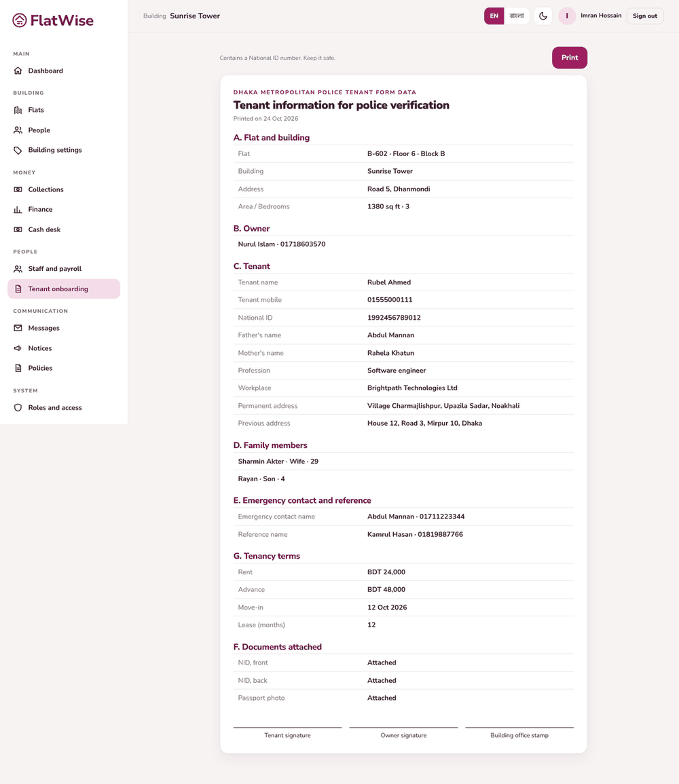Click tenant mobile 01555000111
The width and height of the screenshot is (679, 784).
[390, 299]
